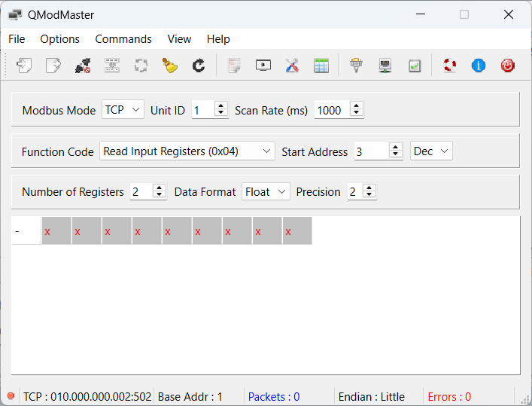Screen dimensions: 532x406
Task: Decrease the Precision value
Action: point(369,194)
